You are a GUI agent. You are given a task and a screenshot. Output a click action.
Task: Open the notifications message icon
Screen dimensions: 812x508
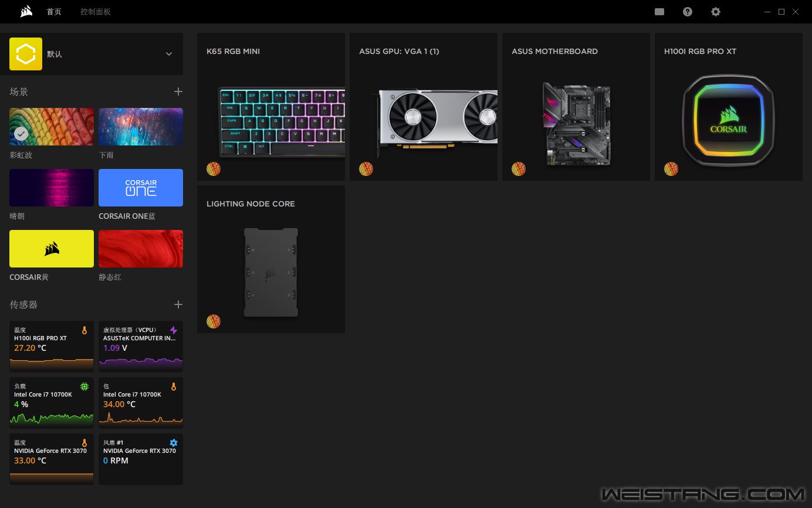(x=659, y=12)
